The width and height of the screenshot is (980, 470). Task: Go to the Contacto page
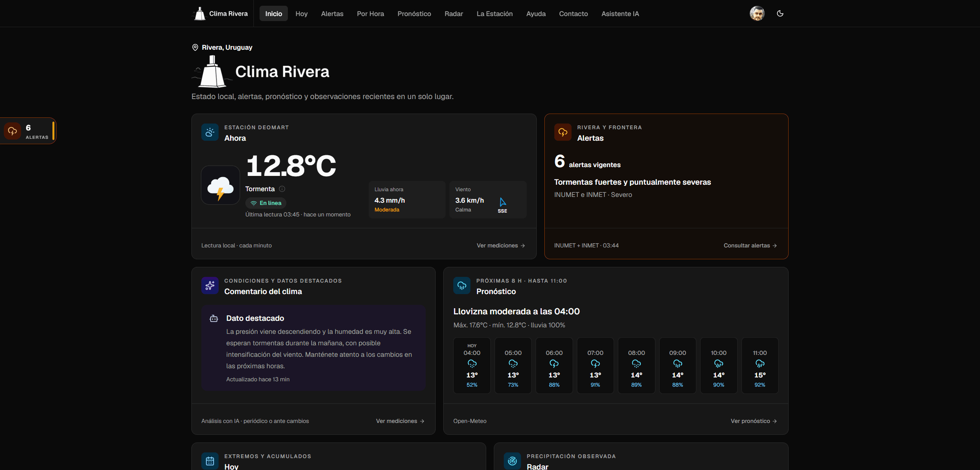point(573,14)
